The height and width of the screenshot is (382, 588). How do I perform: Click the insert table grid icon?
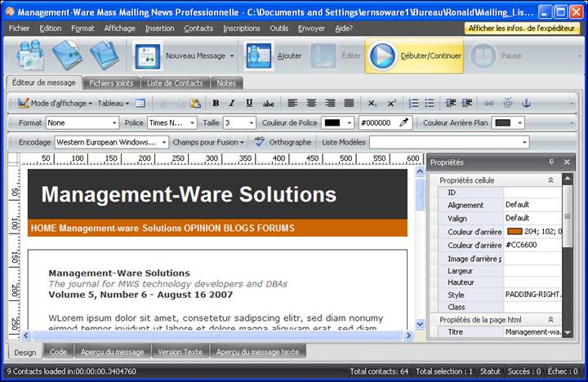(140, 103)
